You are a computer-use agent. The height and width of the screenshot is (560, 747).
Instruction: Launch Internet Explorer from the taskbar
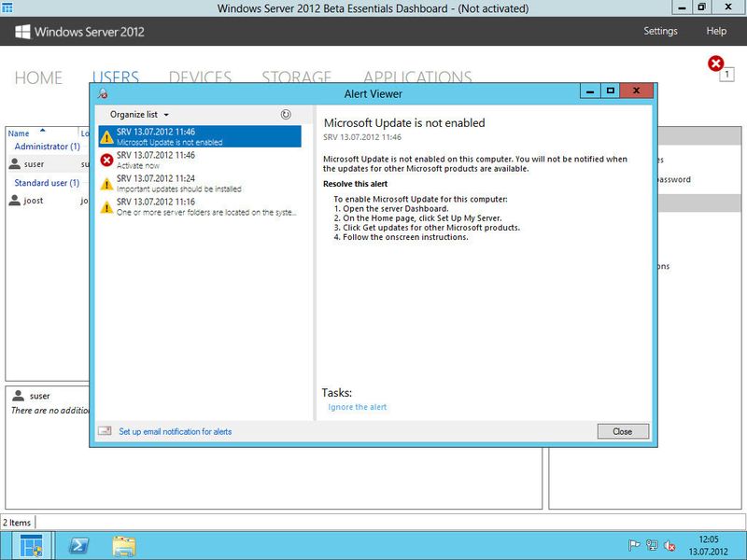click(x=80, y=546)
